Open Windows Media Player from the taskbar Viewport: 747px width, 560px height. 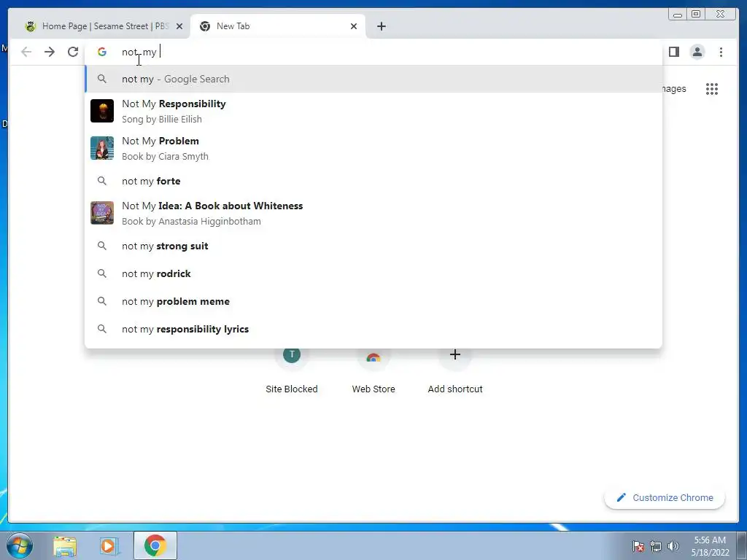(109, 546)
